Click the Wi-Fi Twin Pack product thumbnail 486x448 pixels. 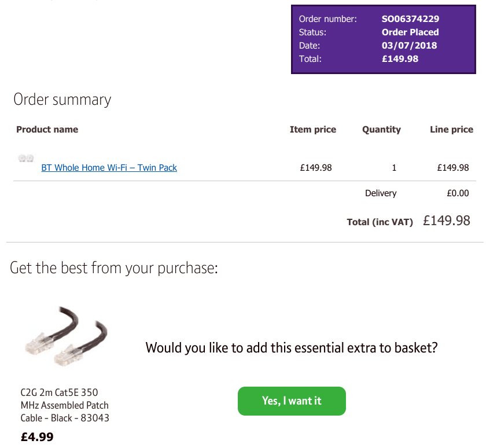(x=25, y=159)
